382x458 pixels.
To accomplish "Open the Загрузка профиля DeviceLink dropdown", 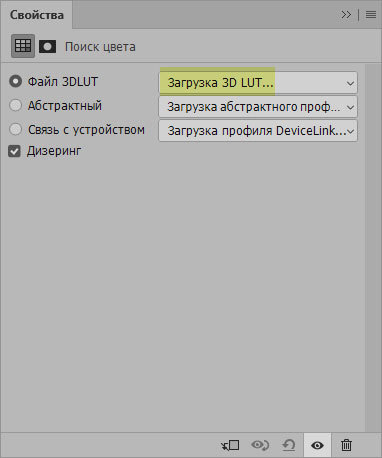I will tap(258, 131).
